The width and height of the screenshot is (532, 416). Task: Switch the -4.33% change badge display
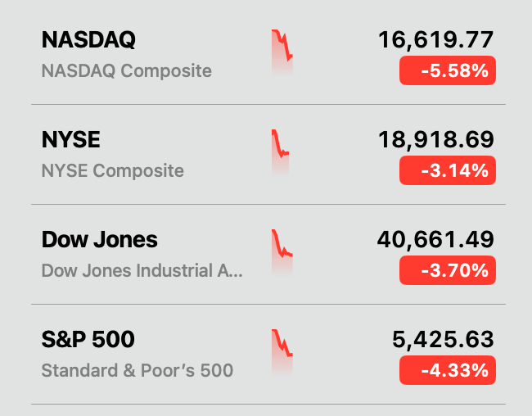[448, 371]
